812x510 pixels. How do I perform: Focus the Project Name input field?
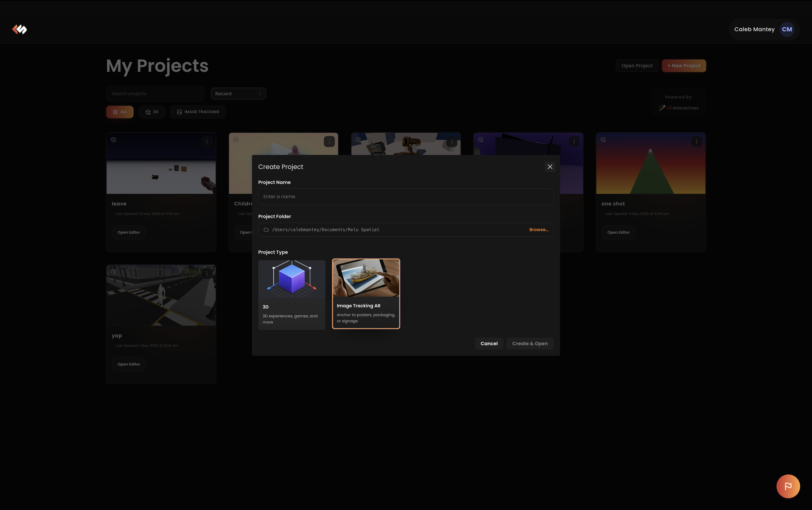(x=406, y=197)
